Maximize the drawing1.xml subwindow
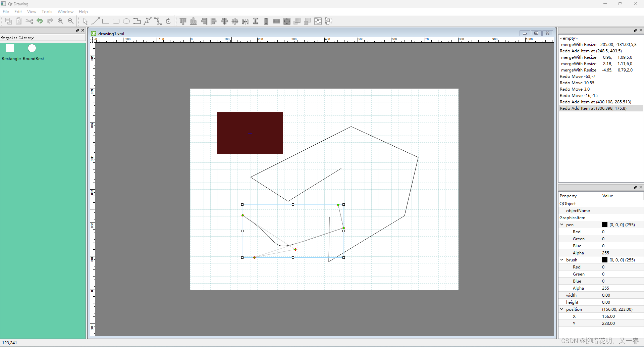 [536, 33]
